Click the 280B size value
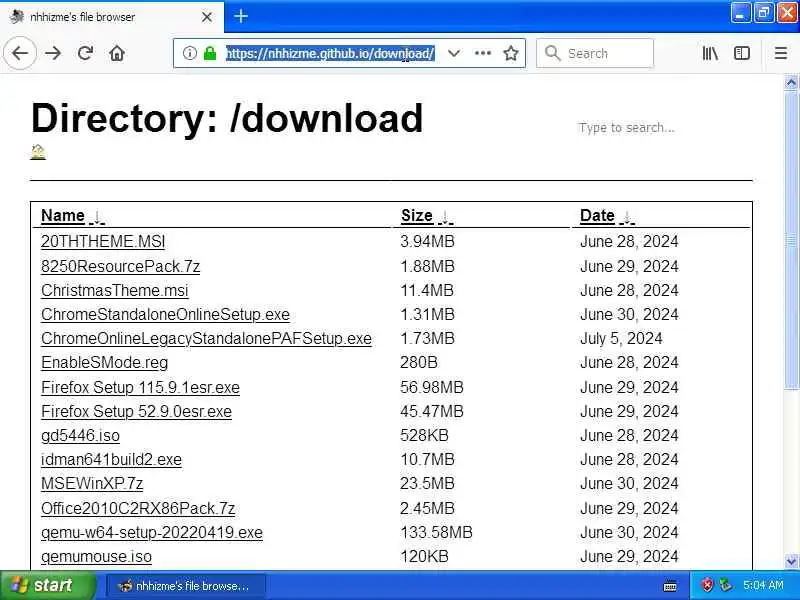This screenshot has width=800, height=600. [419, 362]
